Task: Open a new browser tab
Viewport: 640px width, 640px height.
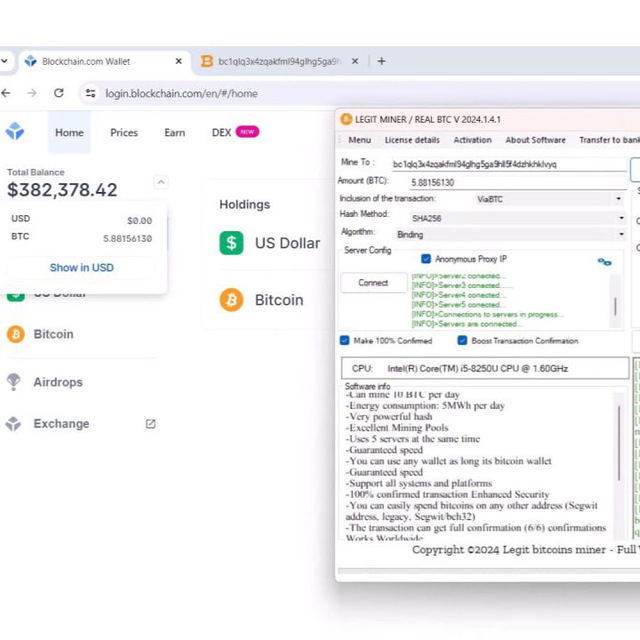Action: point(382,61)
